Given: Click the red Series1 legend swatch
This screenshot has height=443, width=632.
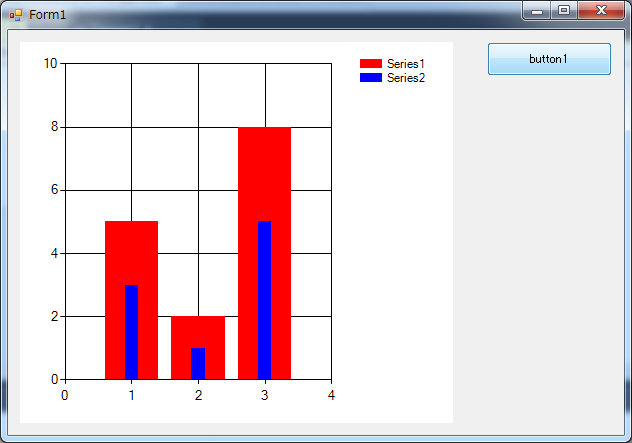Looking at the screenshot, I should coord(370,63).
